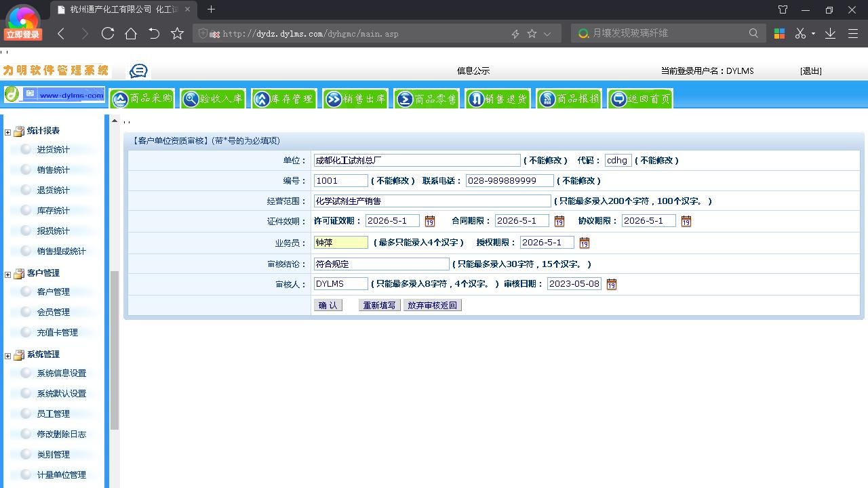
Task: Select the 销售退货 toolbar icon
Action: click(x=498, y=98)
